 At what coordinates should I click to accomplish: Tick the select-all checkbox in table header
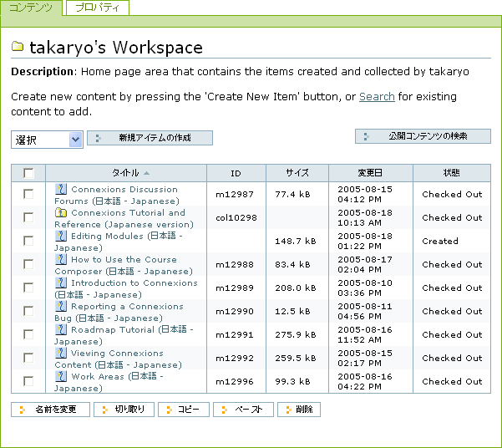click(28, 173)
